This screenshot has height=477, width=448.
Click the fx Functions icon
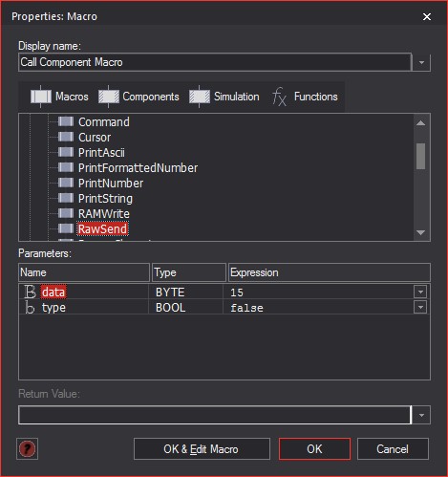pos(280,97)
